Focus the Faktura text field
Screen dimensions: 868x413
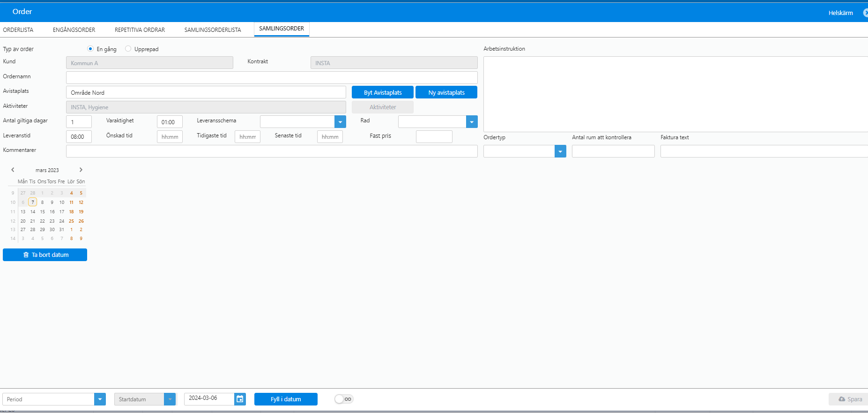(x=764, y=151)
